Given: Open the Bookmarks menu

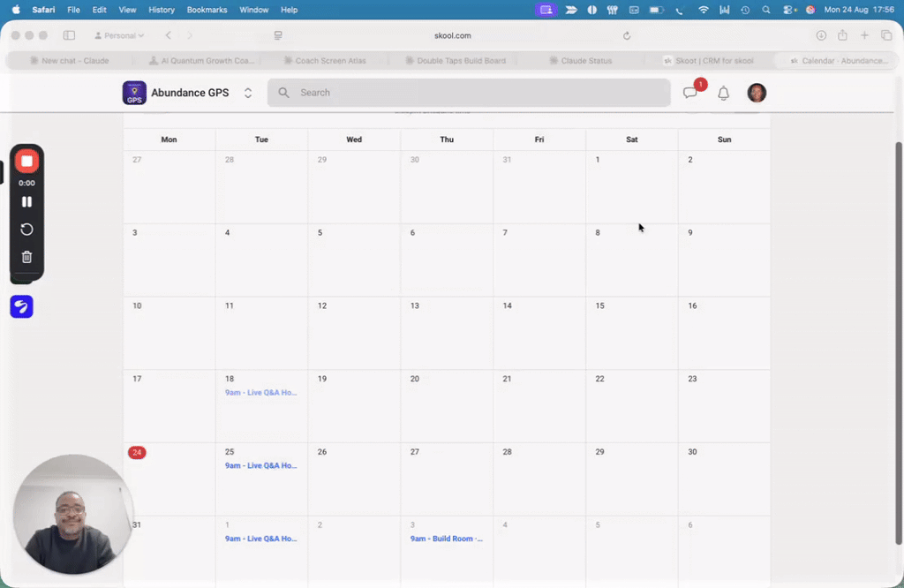Looking at the screenshot, I should coord(207,10).
